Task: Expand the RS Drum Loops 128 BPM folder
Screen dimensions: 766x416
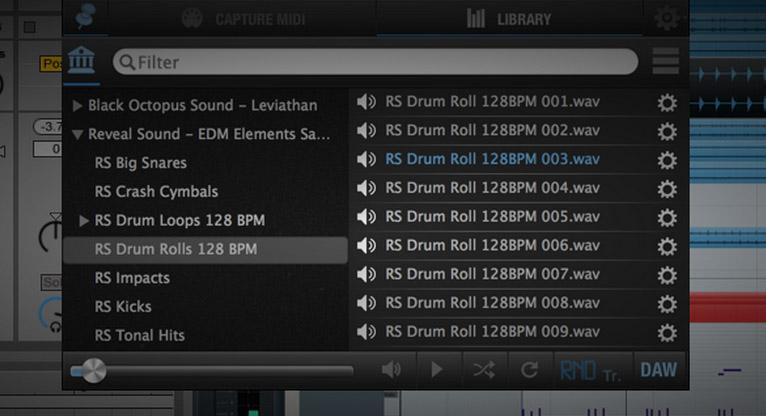Action: coord(84,220)
